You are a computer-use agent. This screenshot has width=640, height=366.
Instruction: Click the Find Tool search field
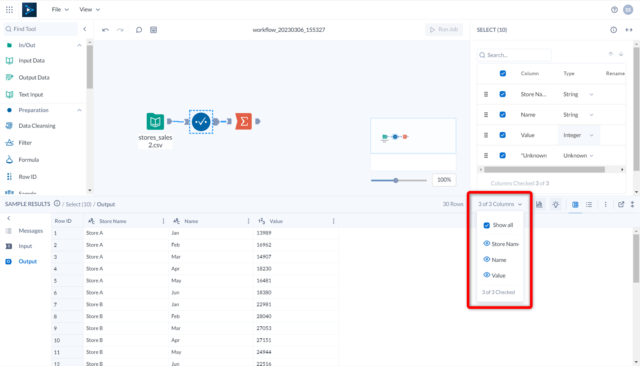(40, 29)
